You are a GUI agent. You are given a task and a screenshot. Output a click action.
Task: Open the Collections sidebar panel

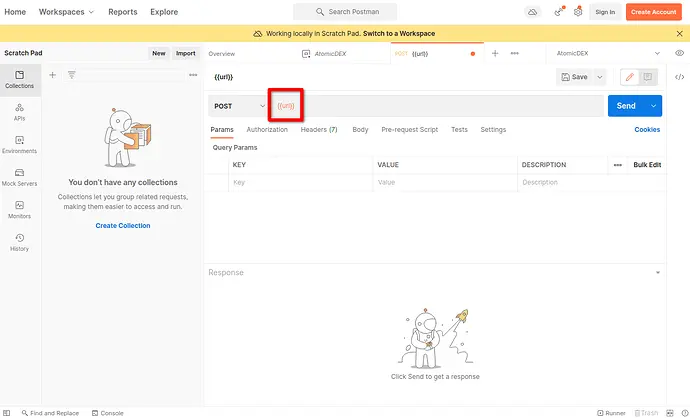(x=19, y=79)
